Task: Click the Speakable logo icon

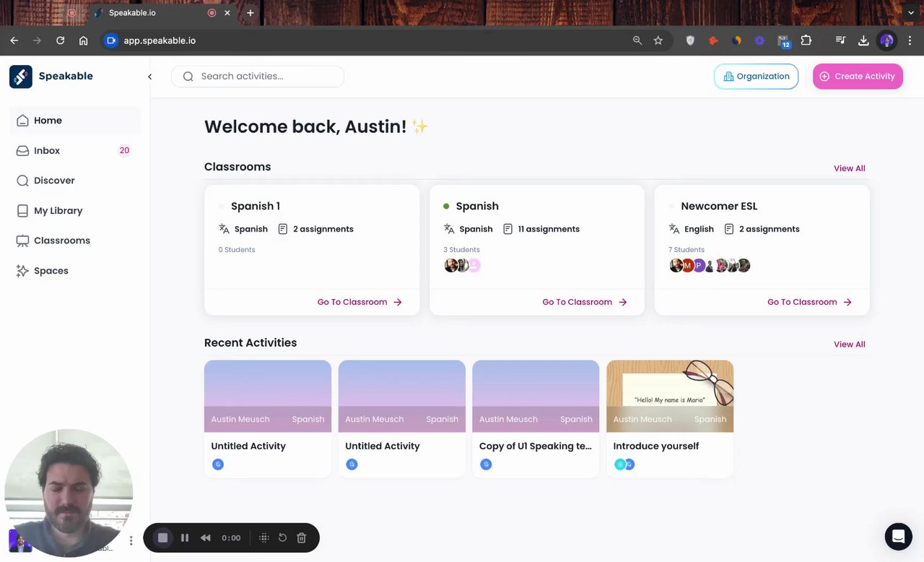Action: [21, 77]
